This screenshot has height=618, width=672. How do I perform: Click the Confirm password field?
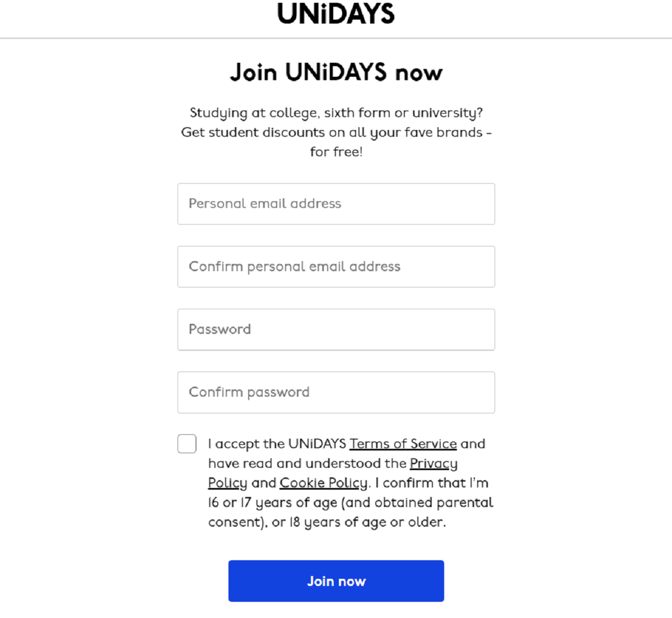336,392
